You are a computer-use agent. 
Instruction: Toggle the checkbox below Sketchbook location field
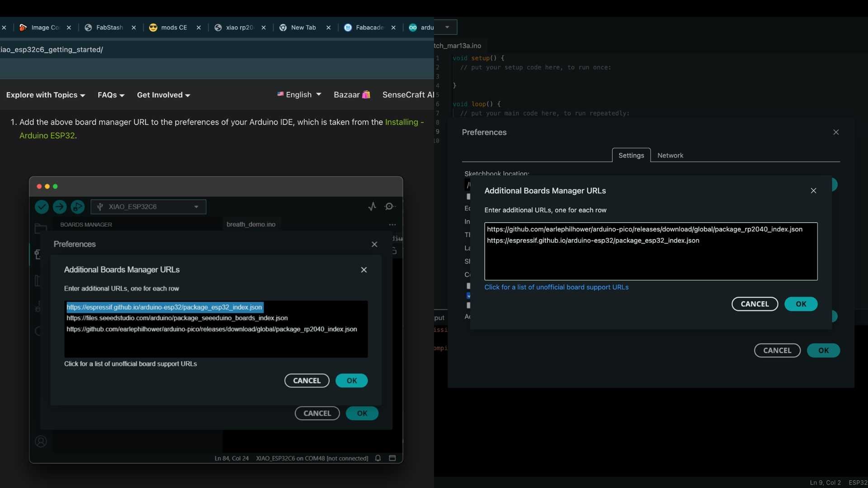coord(469,197)
